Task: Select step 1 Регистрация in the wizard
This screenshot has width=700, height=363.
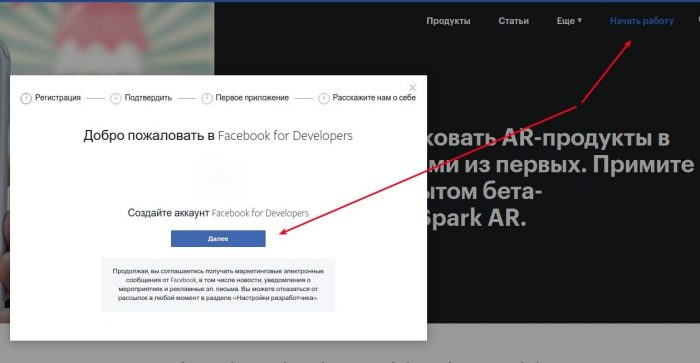Action: point(51,98)
